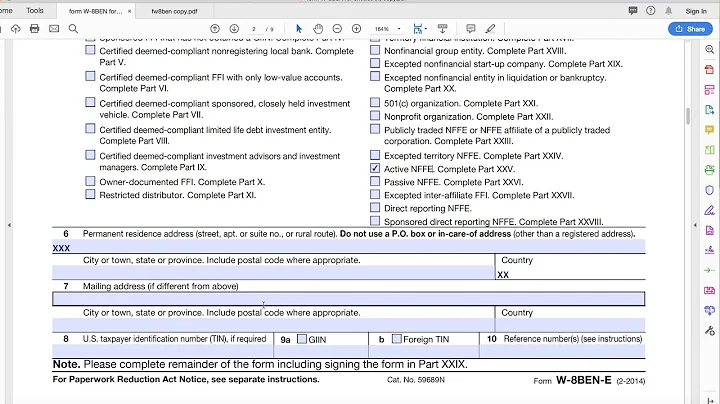Open yellow Comment tool in right pane
The height and width of the screenshot is (404, 720).
pyautogui.click(x=709, y=130)
